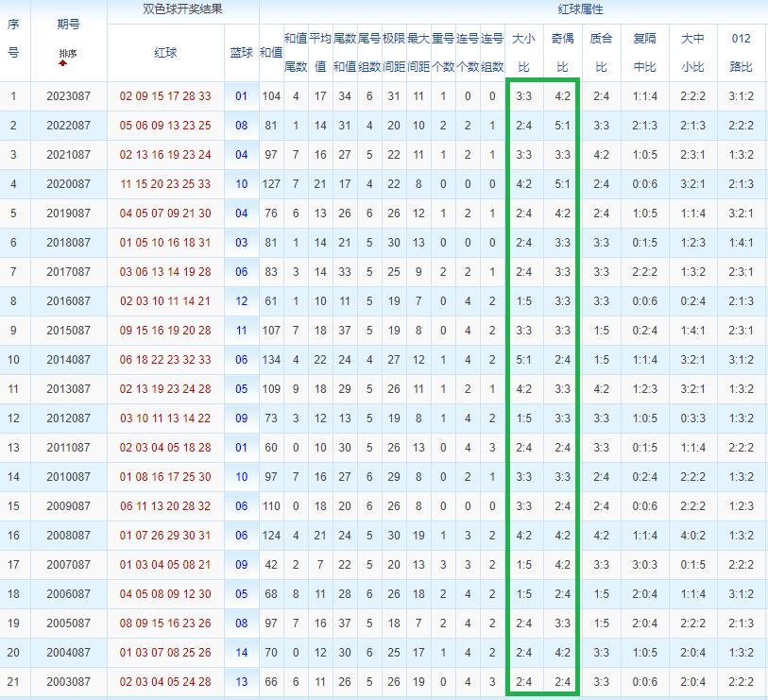
Task: Select issue number 2023087
Action: [x=69, y=96]
